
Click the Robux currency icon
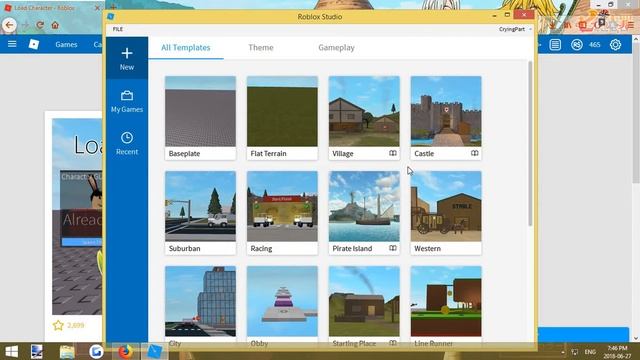[576, 44]
